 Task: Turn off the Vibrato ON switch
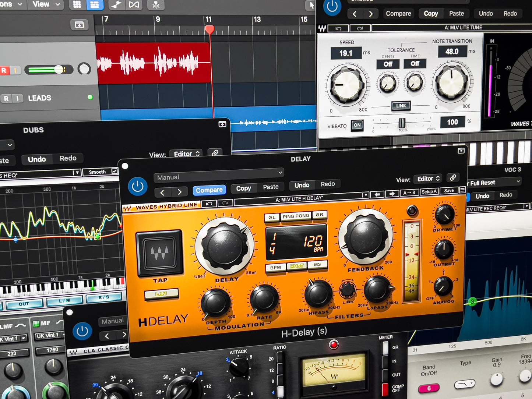(357, 125)
